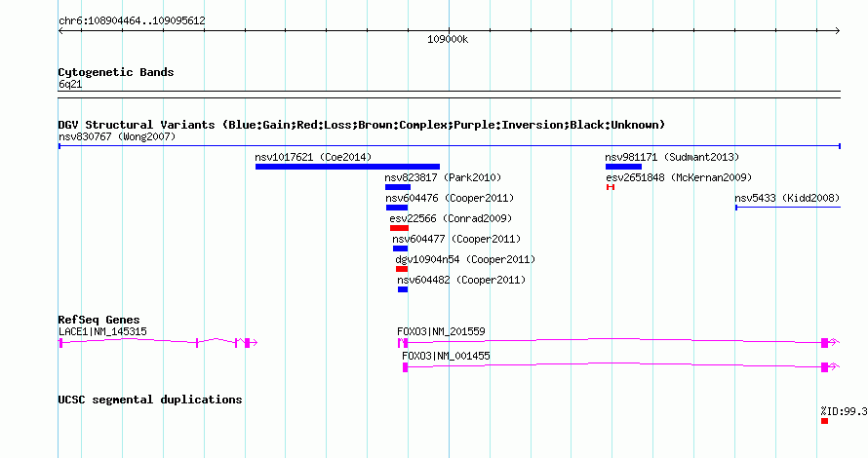
Task: Click the FOXO3|NM_001455 gene label
Action: pyautogui.click(x=446, y=357)
